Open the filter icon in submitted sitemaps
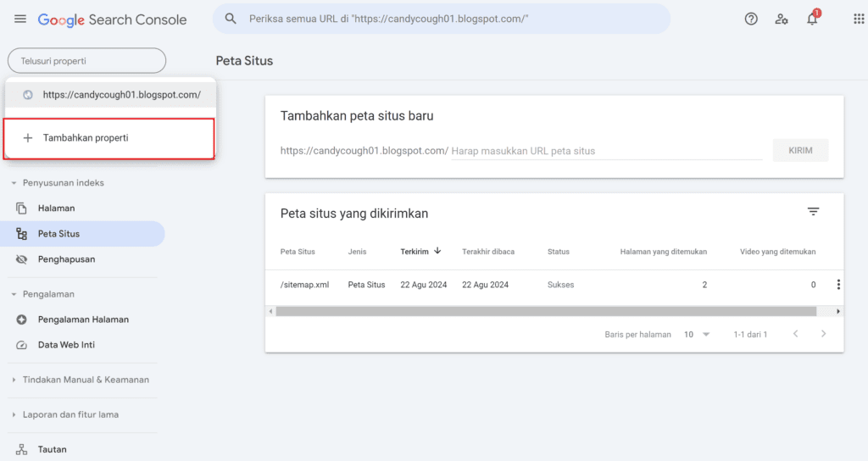 813,211
